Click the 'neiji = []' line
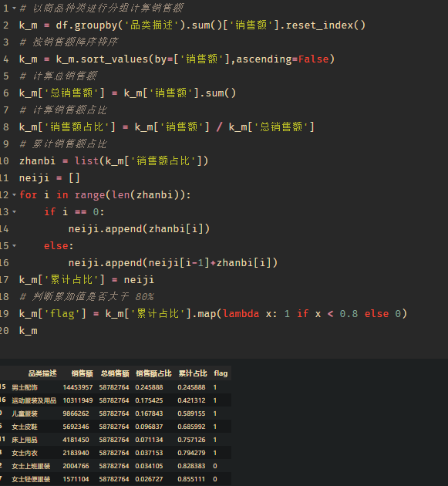 tap(49, 178)
